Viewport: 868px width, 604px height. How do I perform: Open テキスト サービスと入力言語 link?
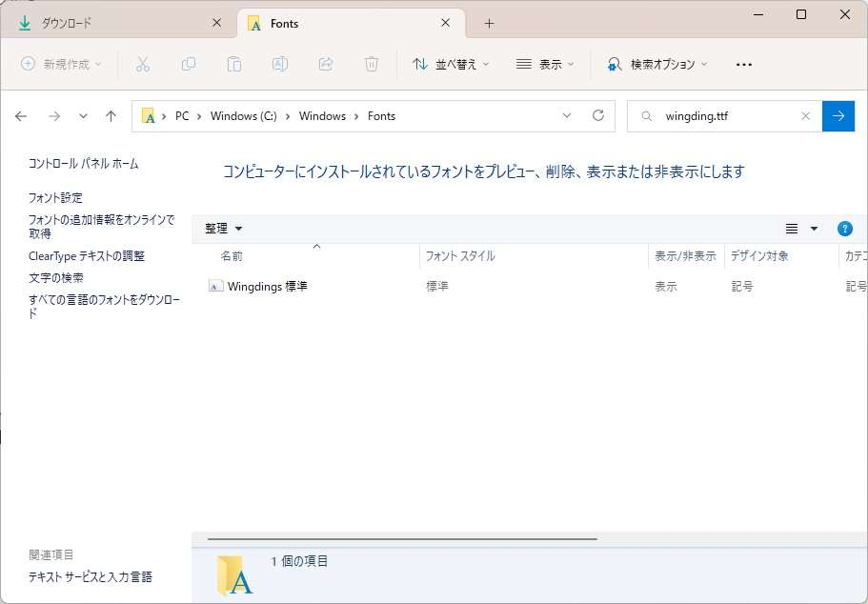tap(91, 577)
